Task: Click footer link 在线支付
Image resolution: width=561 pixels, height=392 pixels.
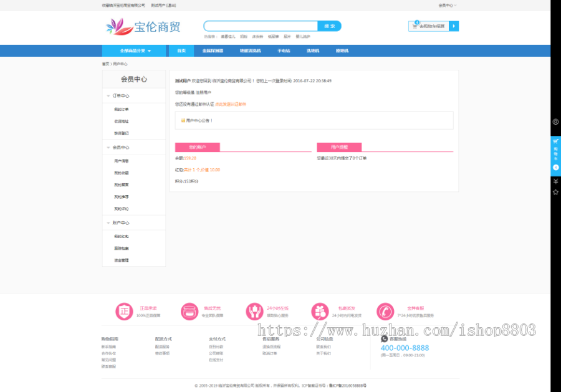Action: click(216, 360)
